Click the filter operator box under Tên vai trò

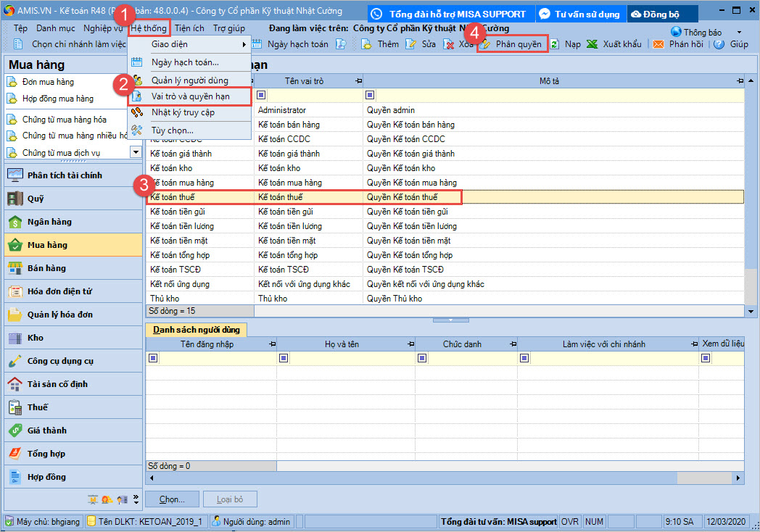262,95
